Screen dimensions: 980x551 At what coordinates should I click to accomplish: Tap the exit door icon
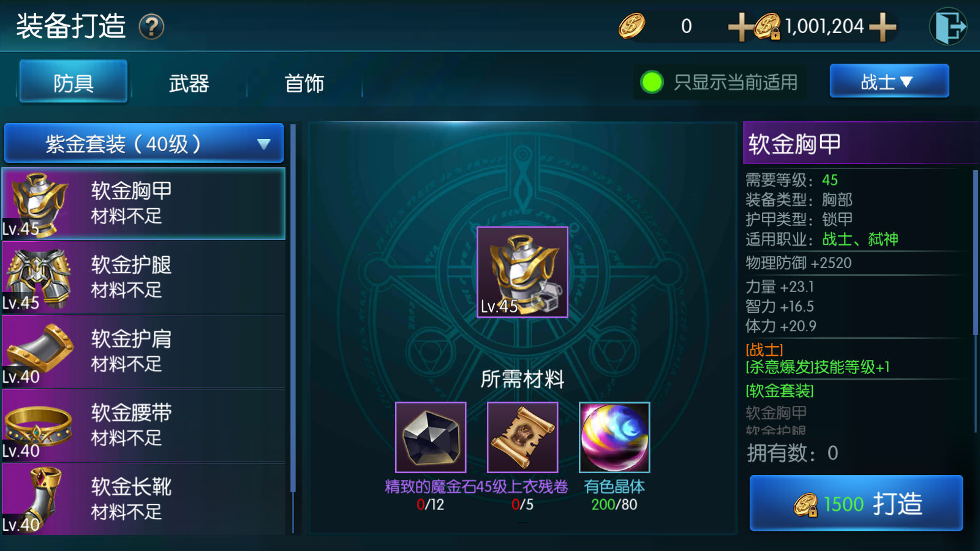click(948, 26)
